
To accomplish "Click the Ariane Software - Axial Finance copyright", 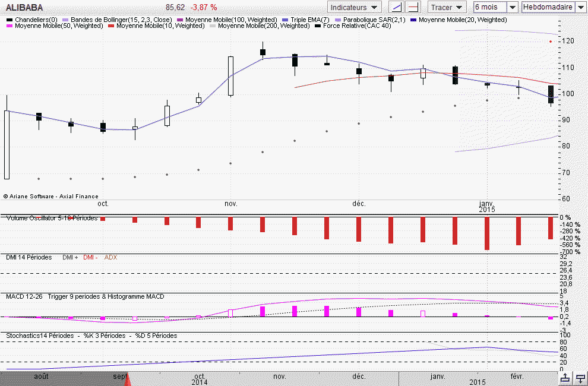I will tap(51, 196).
